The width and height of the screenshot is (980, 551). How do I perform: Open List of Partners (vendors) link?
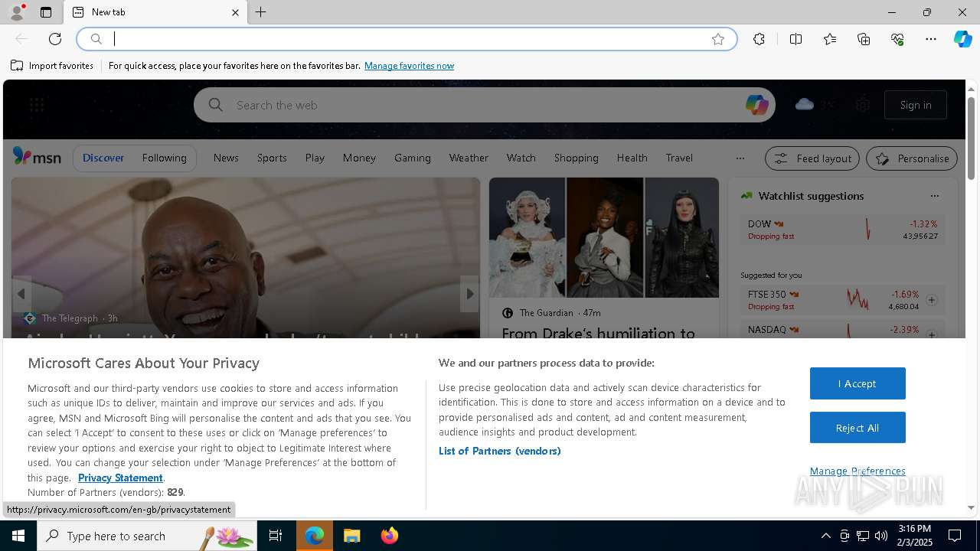click(x=499, y=451)
